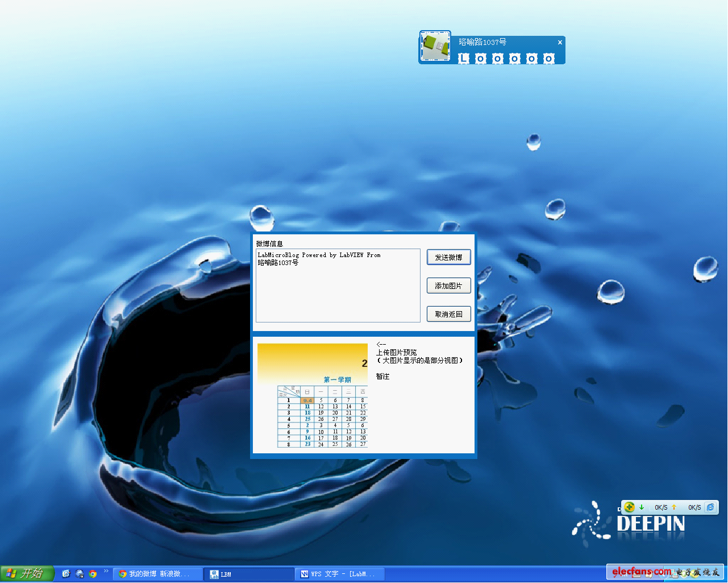Click the 珞喻路1037号 name in the widget
728x583 pixels.
(482, 42)
